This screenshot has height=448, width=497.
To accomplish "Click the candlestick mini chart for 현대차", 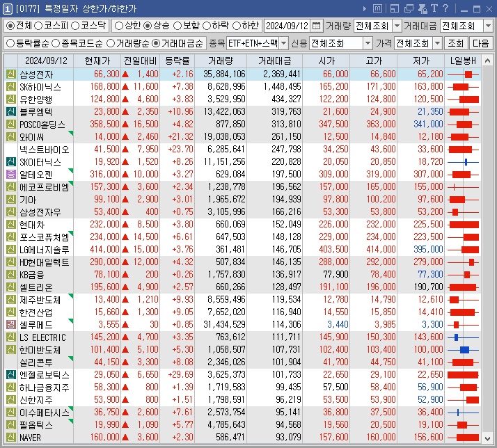I will pos(463,225).
